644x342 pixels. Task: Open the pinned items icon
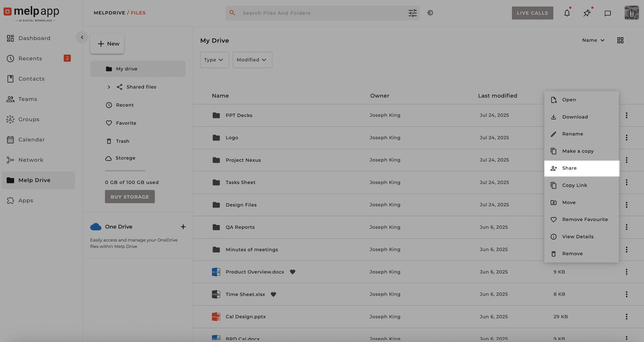pyautogui.click(x=587, y=13)
